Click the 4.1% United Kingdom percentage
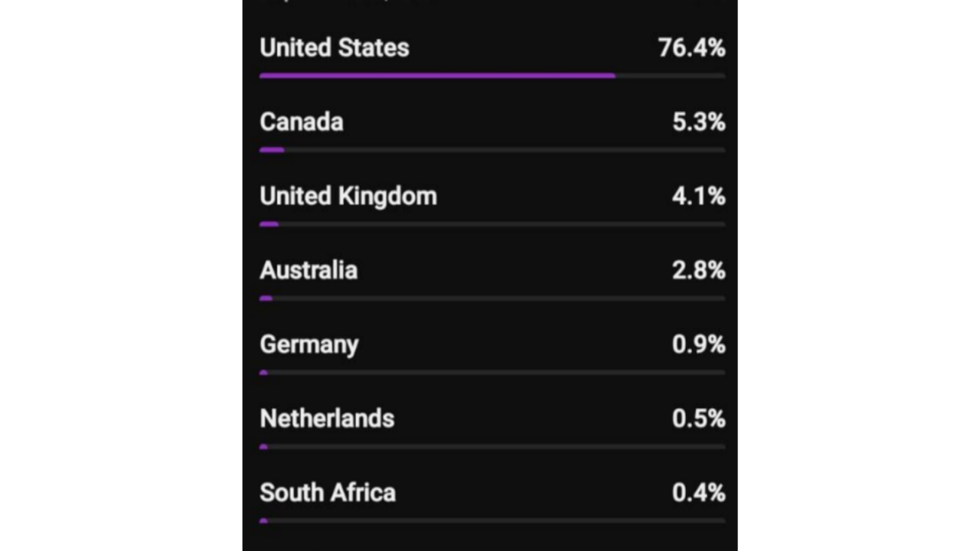Screen dimensions: 980x551 (698, 196)
